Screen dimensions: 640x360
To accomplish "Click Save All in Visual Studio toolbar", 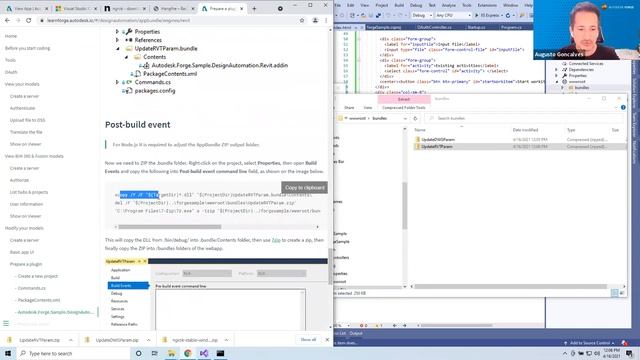I will 378,15.
